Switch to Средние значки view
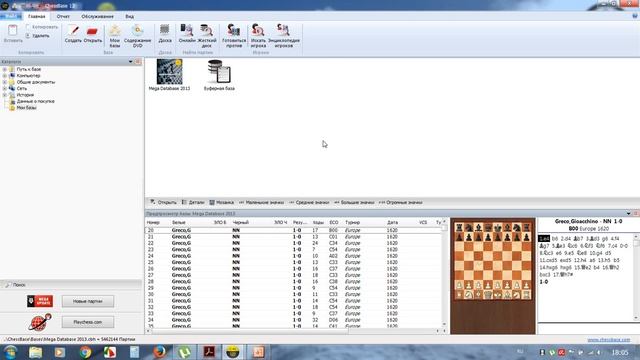This screenshot has width=640, height=360. click(309, 202)
